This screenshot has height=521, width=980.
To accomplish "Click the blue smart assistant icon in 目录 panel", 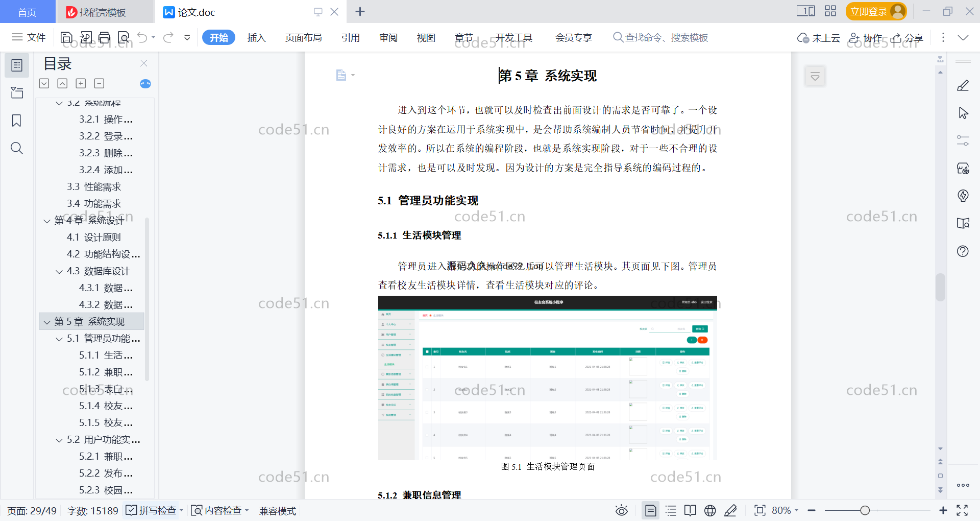I will (145, 84).
